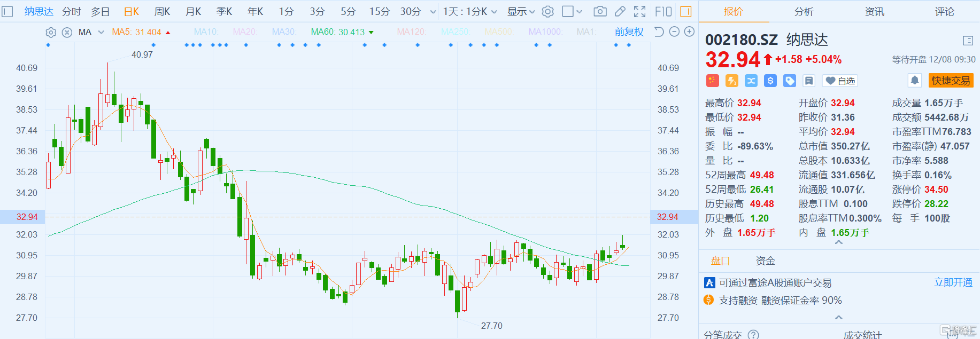Open the quote layout icon beside stock name
980x339 pixels.
pyautogui.click(x=968, y=41)
